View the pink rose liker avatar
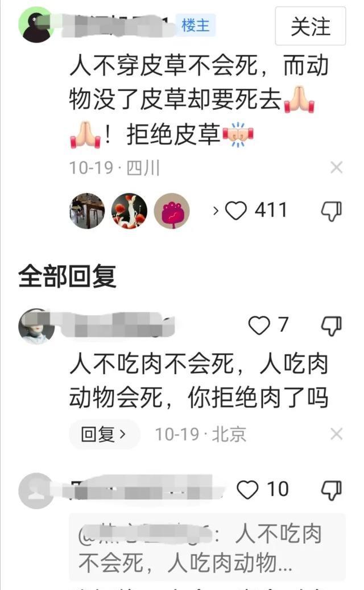The width and height of the screenshot is (364, 590). coord(172,211)
